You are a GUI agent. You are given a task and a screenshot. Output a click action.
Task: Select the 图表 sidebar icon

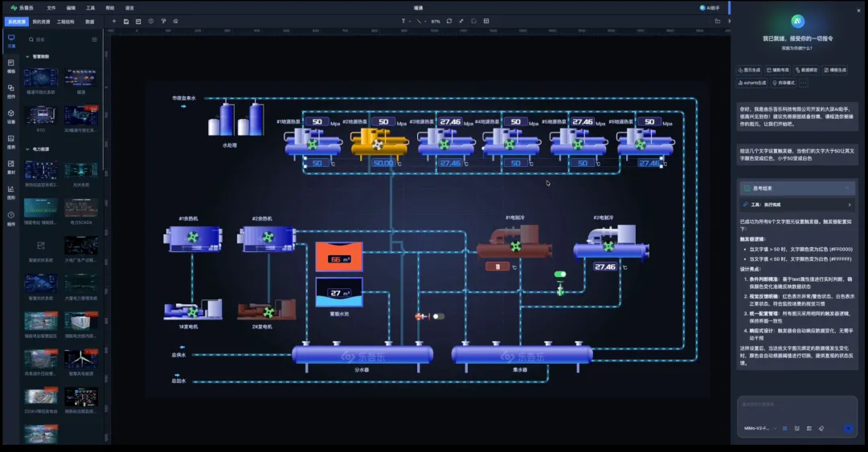pyautogui.click(x=11, y=141)
